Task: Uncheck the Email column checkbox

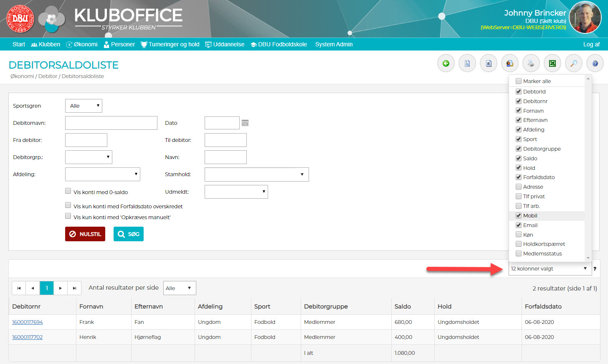Action: pyautogui.click(x=519, y=225)
